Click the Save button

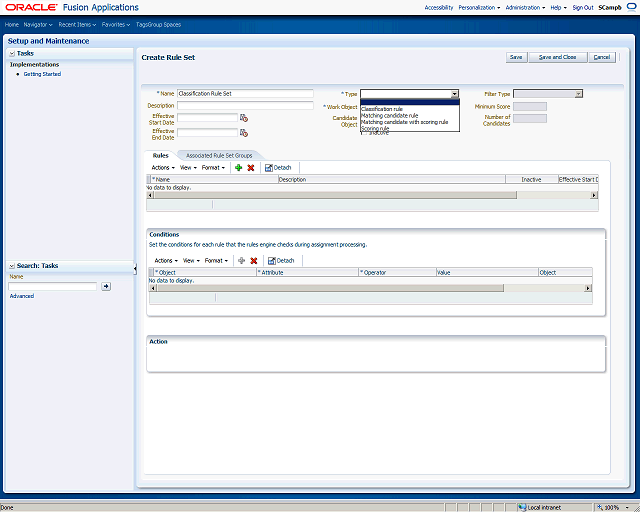[516, 57]
